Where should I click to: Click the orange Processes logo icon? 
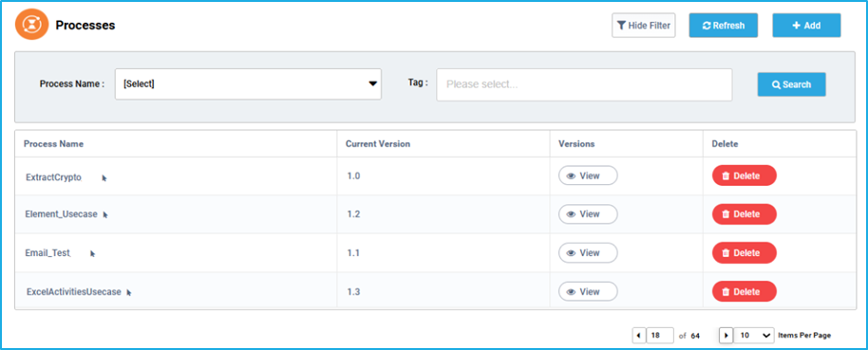[x=32, y=25]
